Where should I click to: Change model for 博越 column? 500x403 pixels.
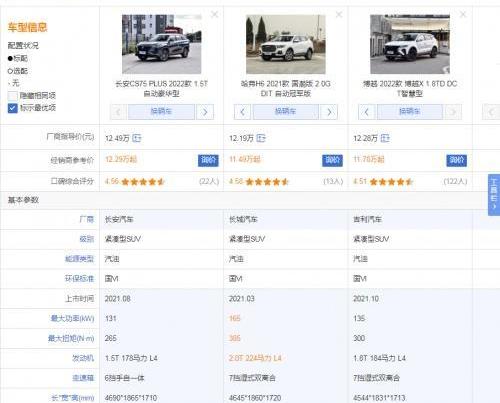tap(410, 112)
